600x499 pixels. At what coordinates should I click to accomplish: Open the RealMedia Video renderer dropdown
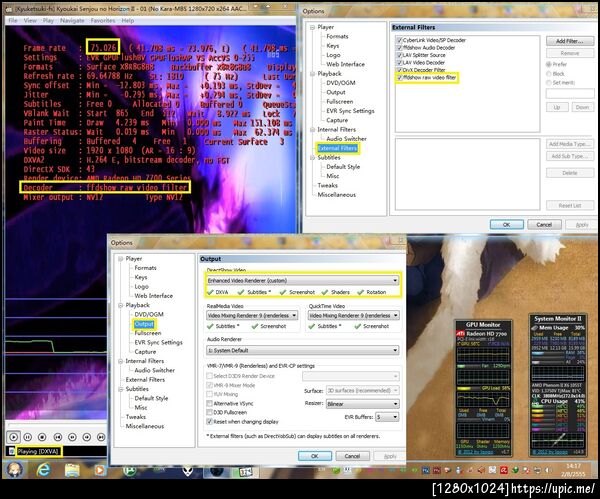tap(252, 315)
